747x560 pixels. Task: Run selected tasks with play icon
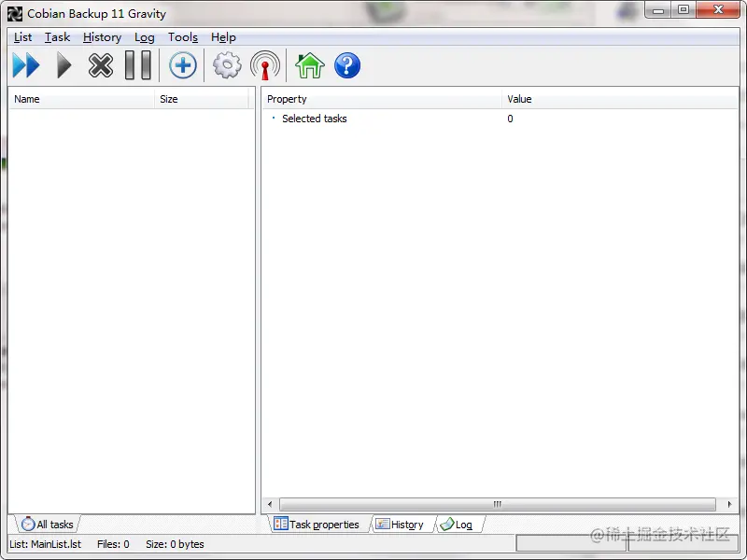click(x=63, y=65)
